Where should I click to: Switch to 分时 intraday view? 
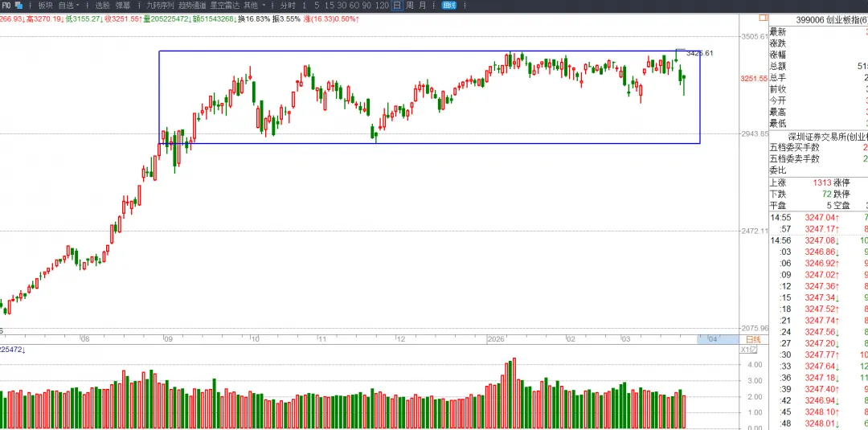(287, 6)
